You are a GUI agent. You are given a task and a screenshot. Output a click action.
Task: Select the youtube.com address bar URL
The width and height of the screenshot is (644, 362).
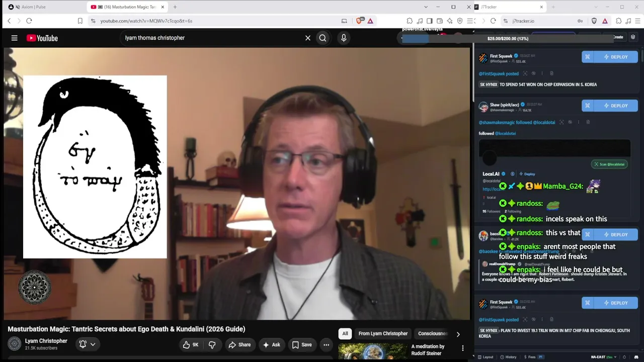pos(146,21)
